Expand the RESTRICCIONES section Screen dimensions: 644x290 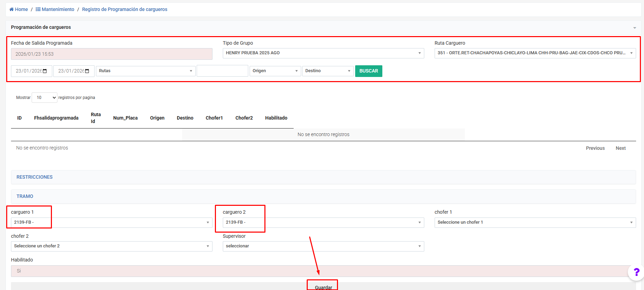tap(34, 177)
